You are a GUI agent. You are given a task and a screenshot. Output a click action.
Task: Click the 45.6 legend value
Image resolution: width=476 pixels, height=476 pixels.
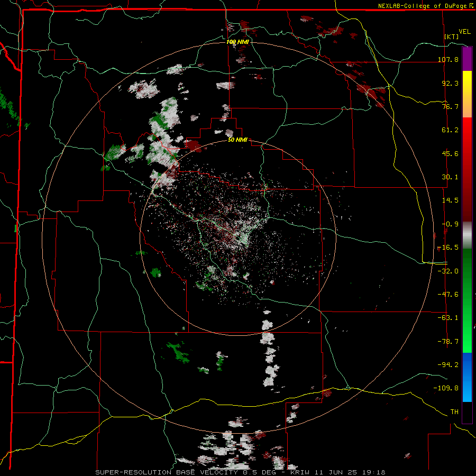click(450, 153)
